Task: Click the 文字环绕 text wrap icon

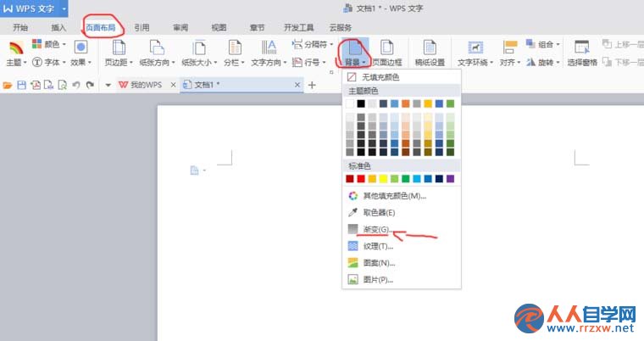Action: pos(475,48)
